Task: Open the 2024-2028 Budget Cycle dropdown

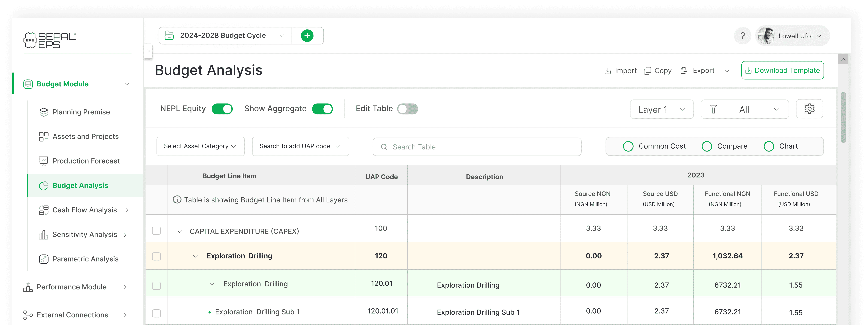Action: (225, 35)
